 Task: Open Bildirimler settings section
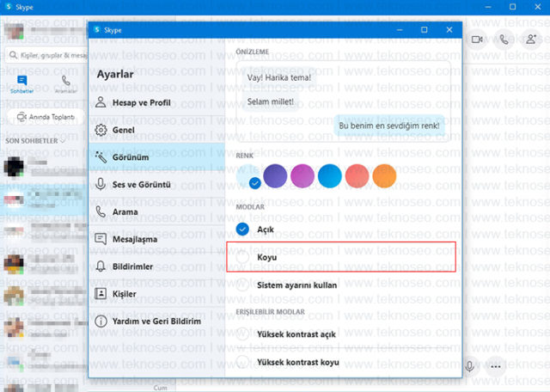coord(156,266)
